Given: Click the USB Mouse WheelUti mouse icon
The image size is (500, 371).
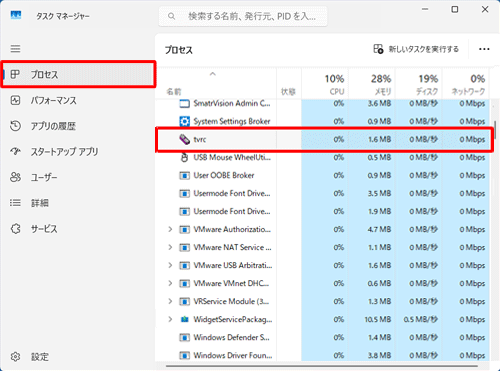Looking at the screenshot, I should pyautogui.click(x=184, y=157).
